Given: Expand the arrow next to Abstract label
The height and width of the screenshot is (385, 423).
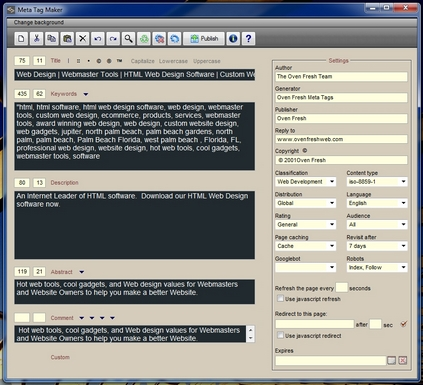Looking at the screenshot, I should pos(82,272).
